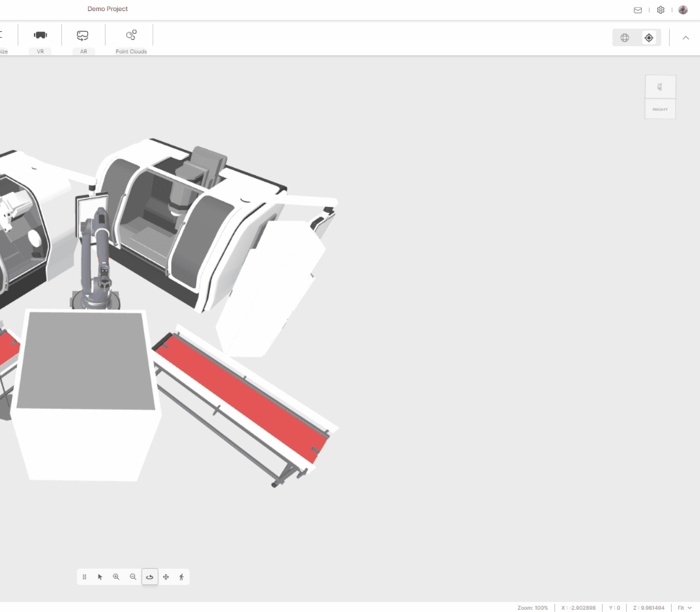Image resolution: width=700 pixels, height=612 pixels.
Task: Collapse the top ribbon with chevron
Action: click(686, 38)
